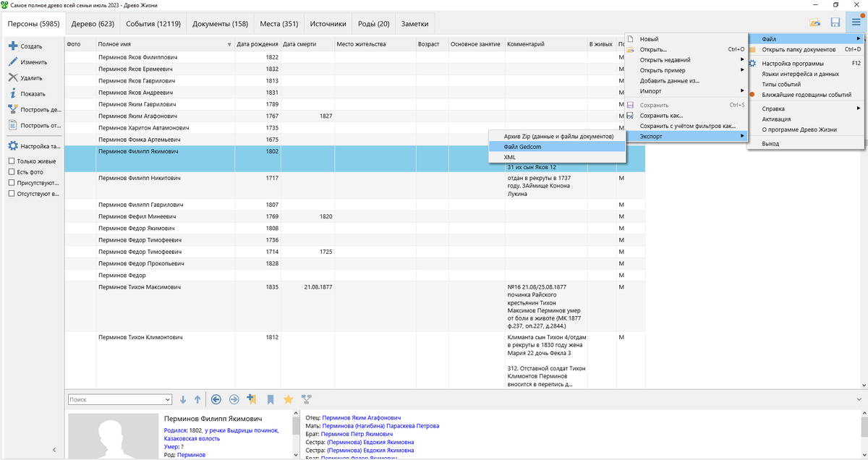
Task: Expand the Открыть недавний submenu
Action: pyautogui.click(x=742, y=60)
